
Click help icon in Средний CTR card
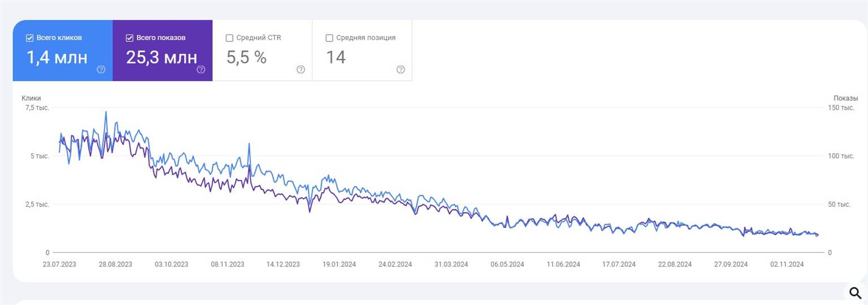pos(301,70)
